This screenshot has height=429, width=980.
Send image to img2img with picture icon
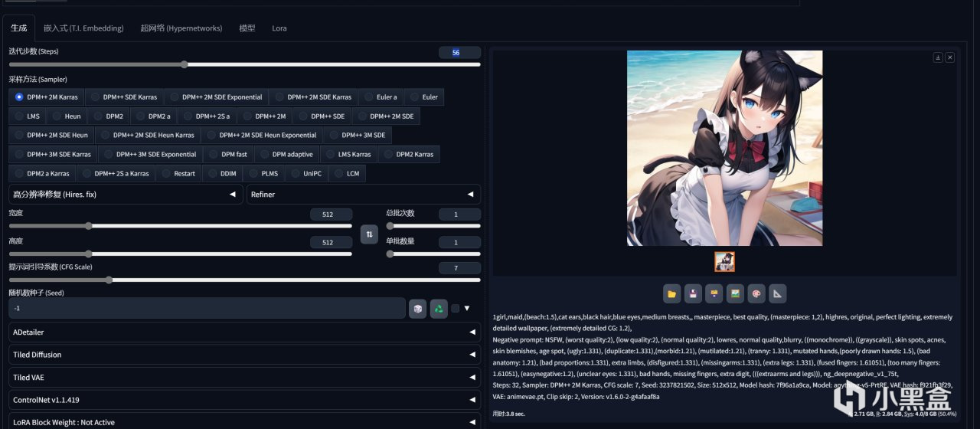pyautogui.click(x=735, y=293)
